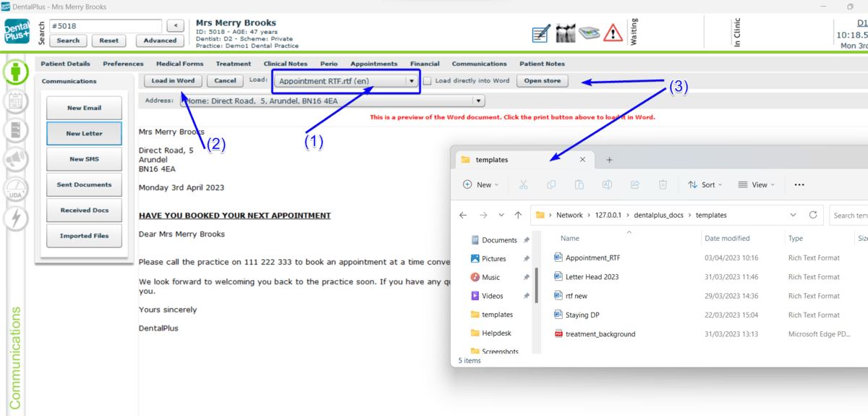Click the patient search input field
868x416 pixels.
click(106, 26)
